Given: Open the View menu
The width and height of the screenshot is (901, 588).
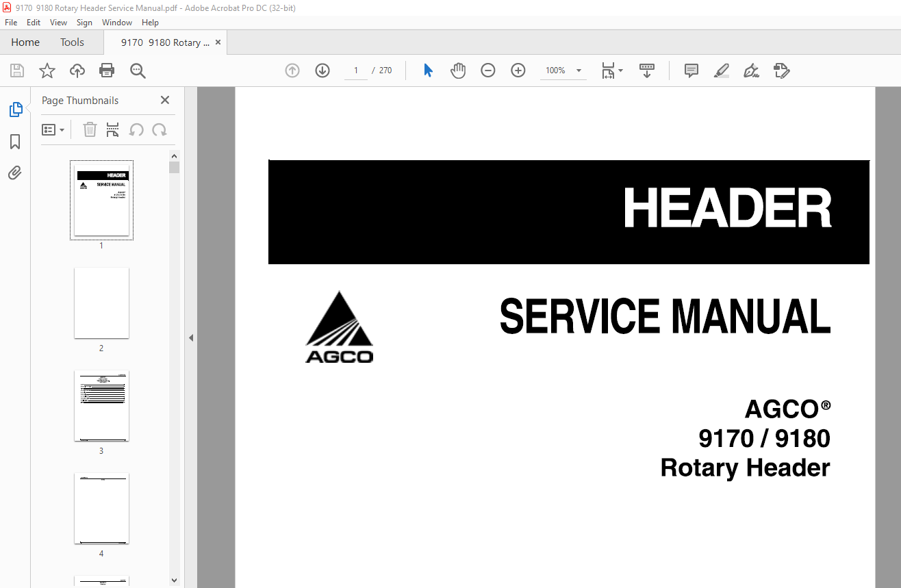Looking at the screenshot, I should (x=59, y=23).
